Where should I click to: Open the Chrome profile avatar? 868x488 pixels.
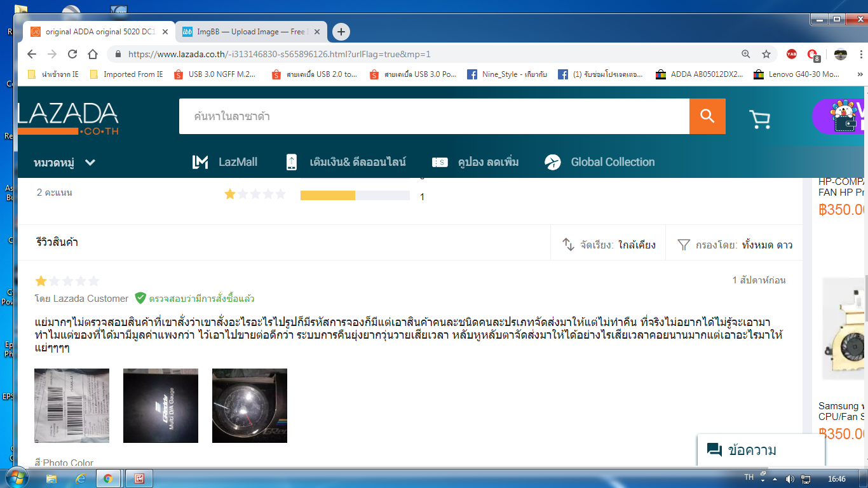[840, 54]
